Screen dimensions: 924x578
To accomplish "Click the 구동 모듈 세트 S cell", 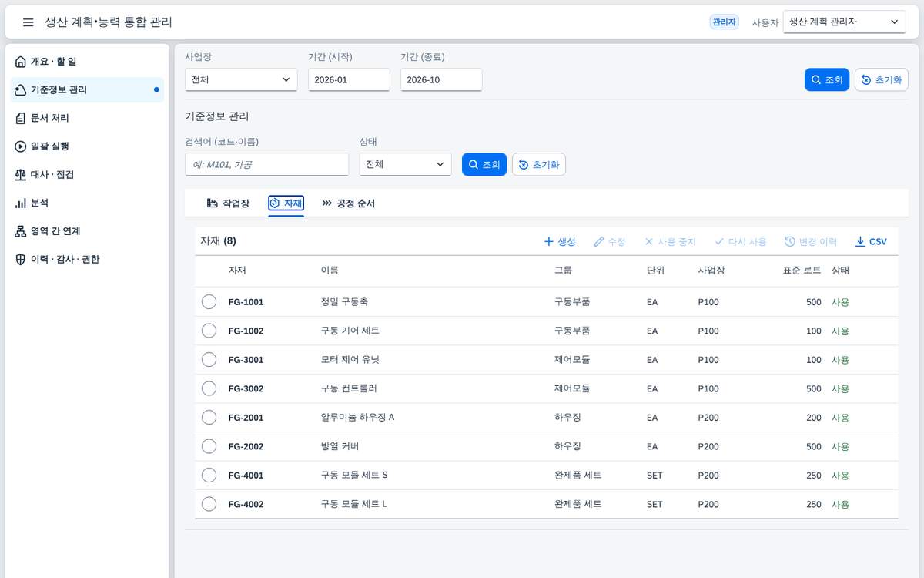I will (354, 476).
